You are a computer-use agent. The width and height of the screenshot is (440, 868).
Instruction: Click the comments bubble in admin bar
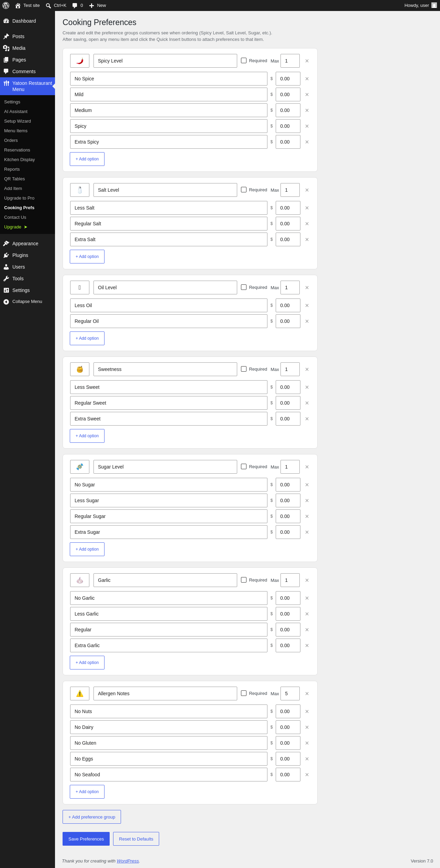78,5
